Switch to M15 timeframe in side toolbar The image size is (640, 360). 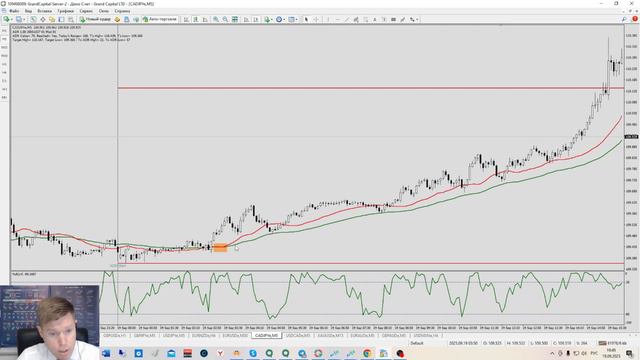click(x=4, y=47)
